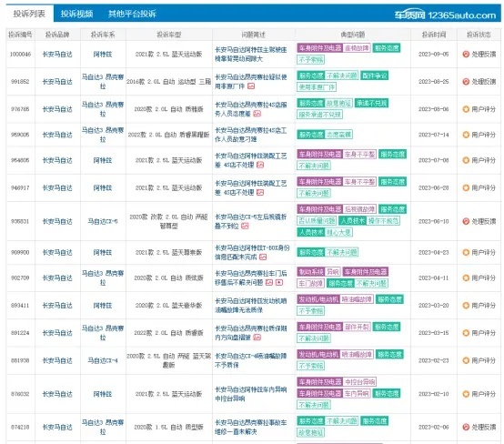Image resolution: width=504 pixels, height=444 pixels.
Task: Select complaint number 936831
Action: pyautogui.click(x=20, y=221)
